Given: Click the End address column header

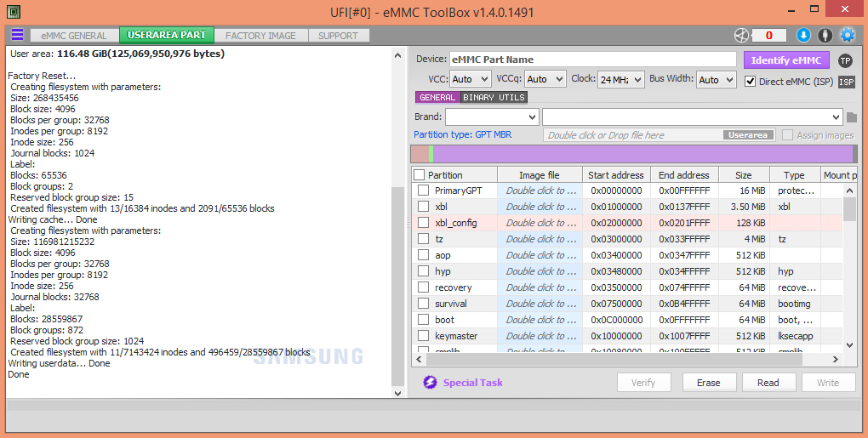Looking at the screenshot, I should (x=684, y=174).
